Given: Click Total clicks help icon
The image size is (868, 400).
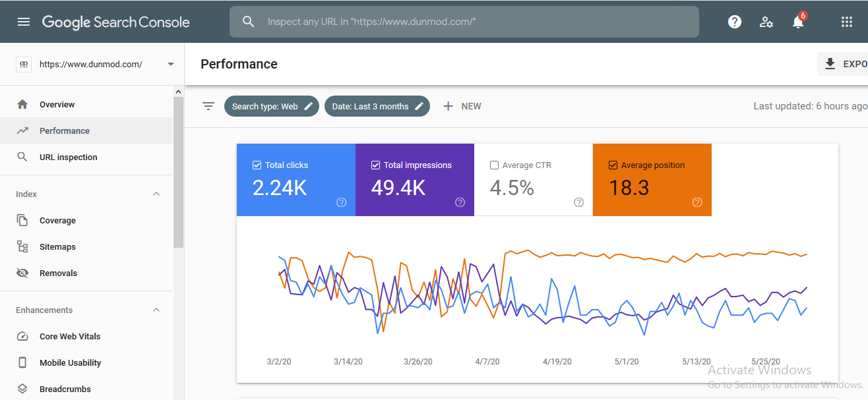Looking at the screenshot, I should [x=342, y=202].
